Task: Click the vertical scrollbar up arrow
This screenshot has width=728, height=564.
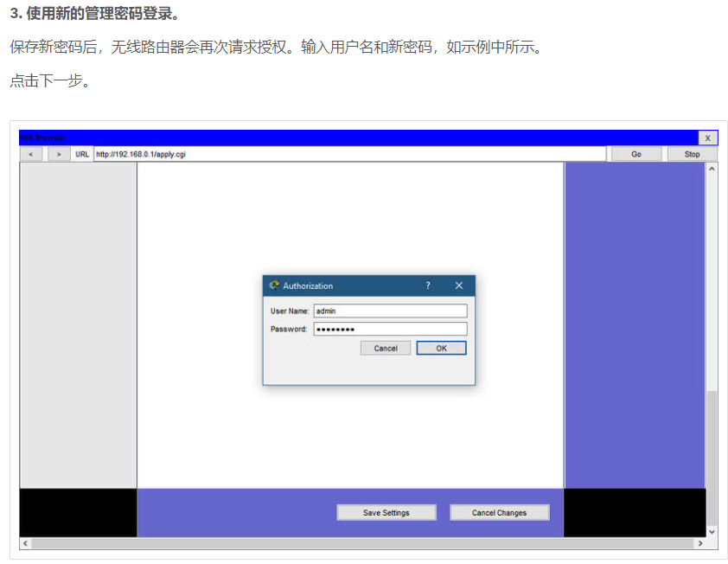Action: 712,169
